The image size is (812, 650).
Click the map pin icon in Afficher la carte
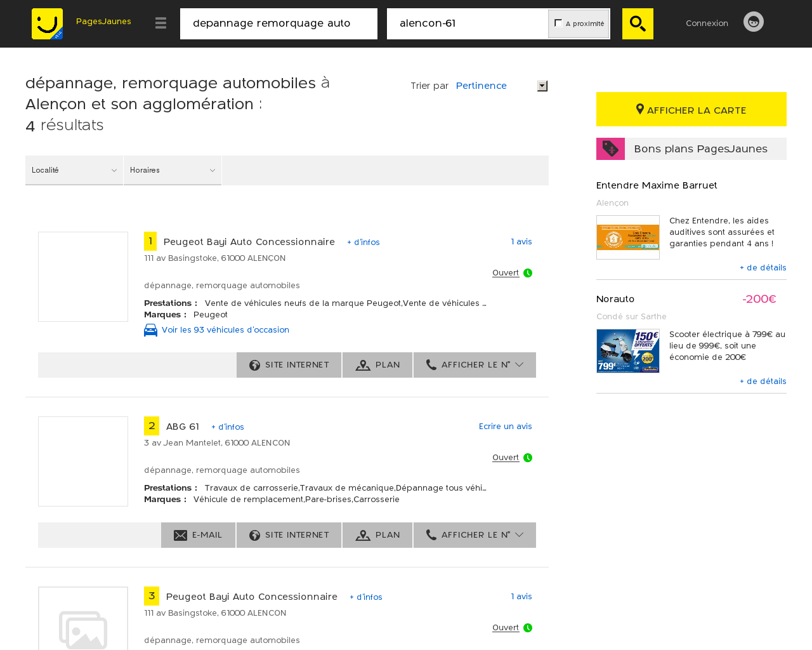(x=640, y=109)
